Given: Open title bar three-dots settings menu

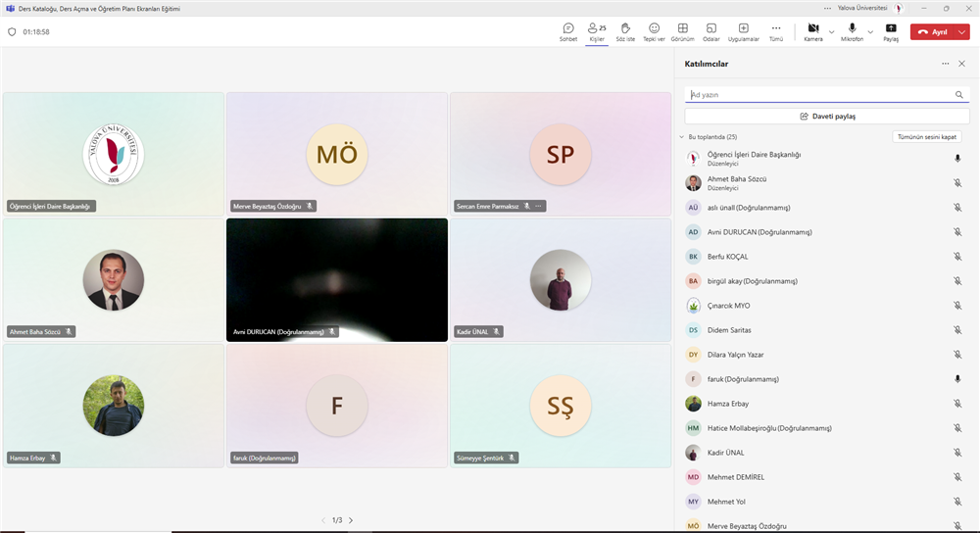Looking at the screenshot, I should click(827, 8).
